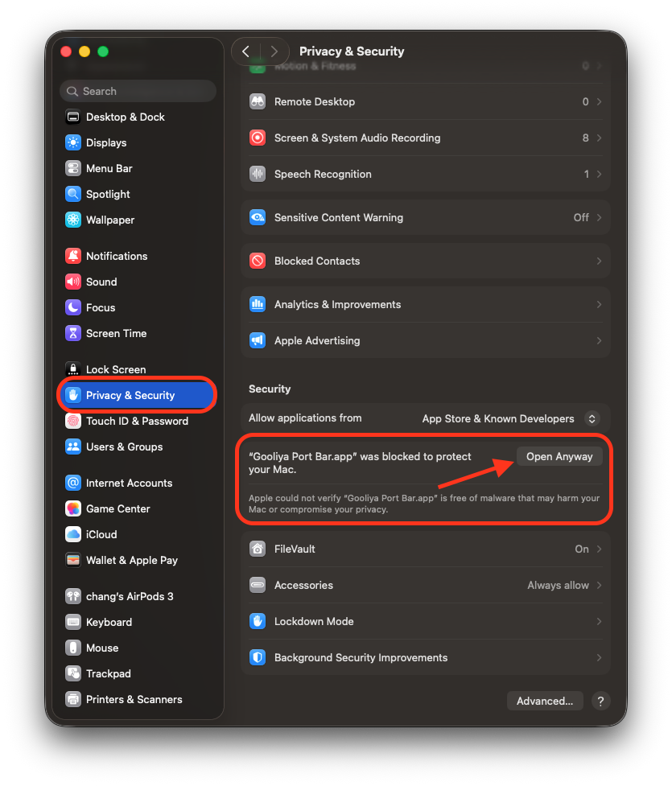Viewport: 672px width, 786px height.
Task: Expand Remote Desktop row chevron
Action: tap(599, 101)
